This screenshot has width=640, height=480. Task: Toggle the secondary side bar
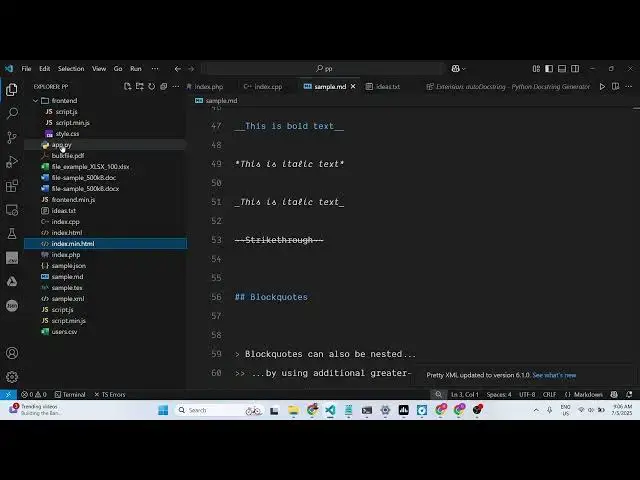click(575, 69)
